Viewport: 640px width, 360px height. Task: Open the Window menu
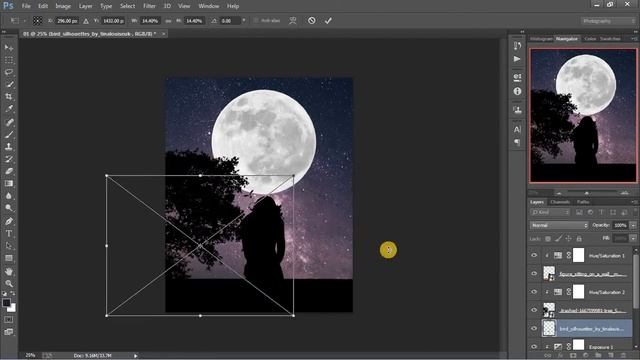(x=208, y=6)
